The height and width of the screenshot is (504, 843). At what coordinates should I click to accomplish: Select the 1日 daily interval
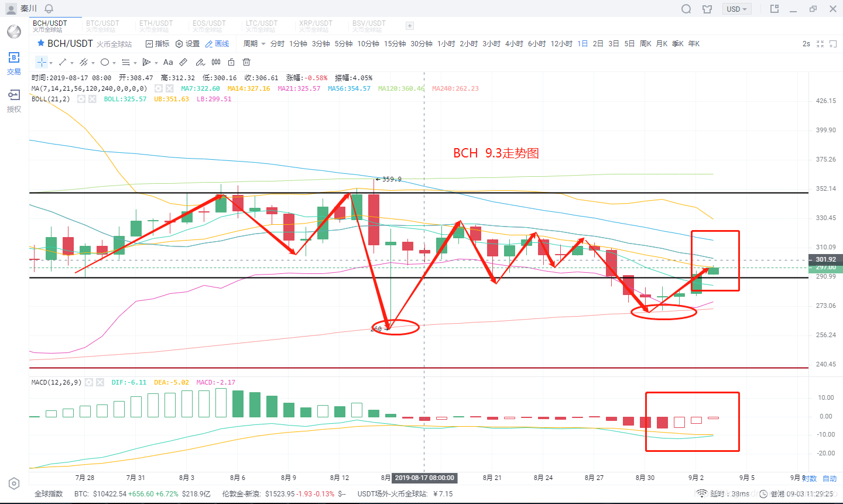[582, 44]
